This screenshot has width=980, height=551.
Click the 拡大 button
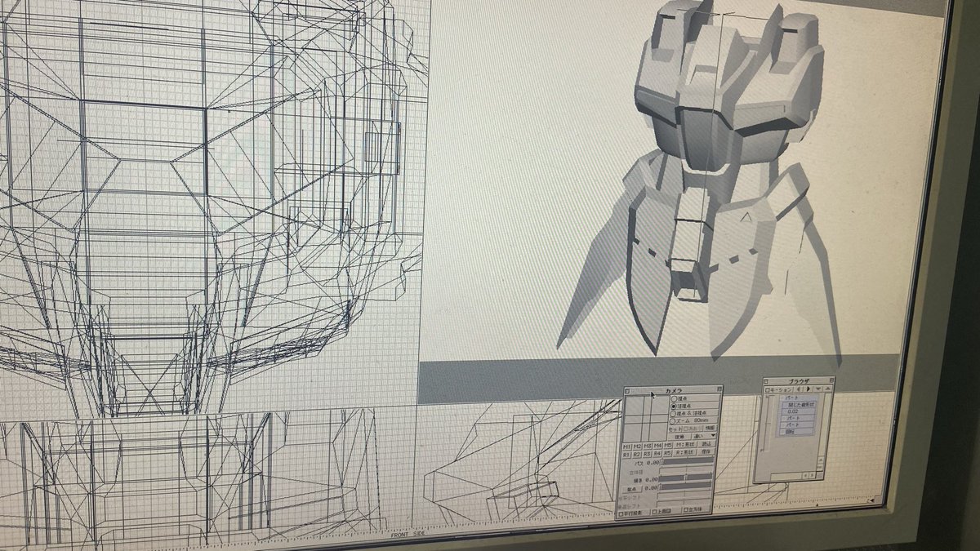[x=631, y=489]
